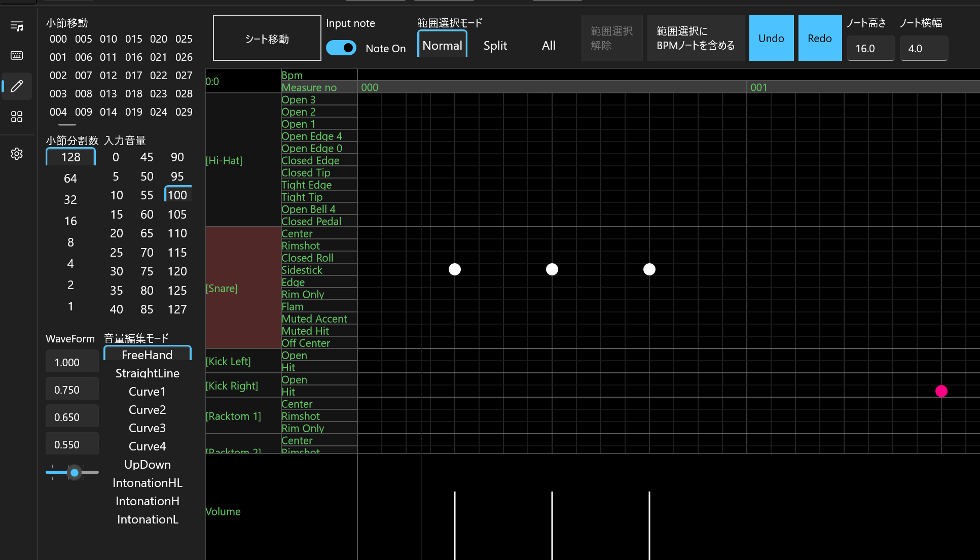The image size is (980, 560).
Task: Choose StraightLine volume edit mode
Action: (x=148, y=373)
